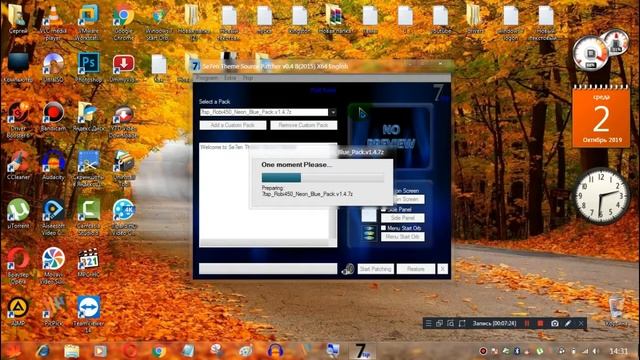This screenshot has width=640, height=360.
Task: Click the No Preview thumbnail panel
Action: 391,137
